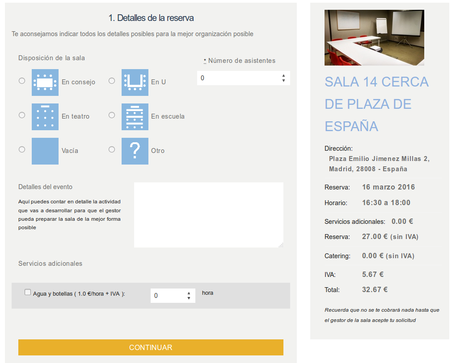Click the reservation date '16 marzo 2016'
Viewport: 460px width, 363px height.
tap(388, 187)
